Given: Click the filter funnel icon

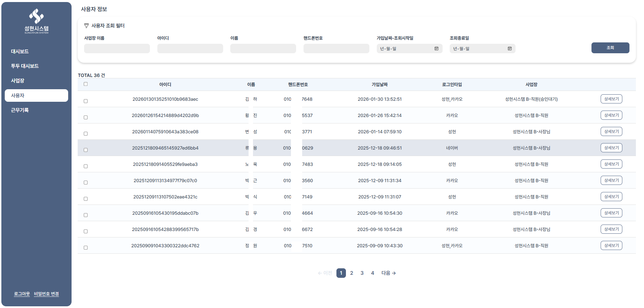Looking at the screenshot, I should [x=86, y=26].
